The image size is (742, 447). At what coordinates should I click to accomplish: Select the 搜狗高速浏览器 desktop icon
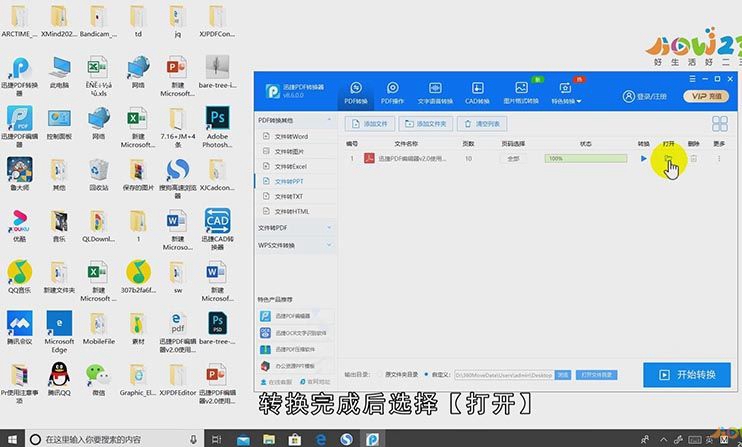[x=177, y=178]
